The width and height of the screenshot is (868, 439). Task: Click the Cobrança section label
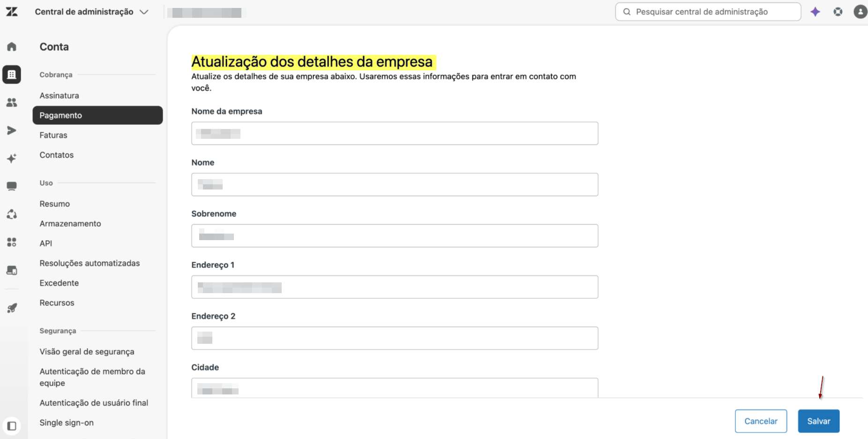click(x=56, y=75)
